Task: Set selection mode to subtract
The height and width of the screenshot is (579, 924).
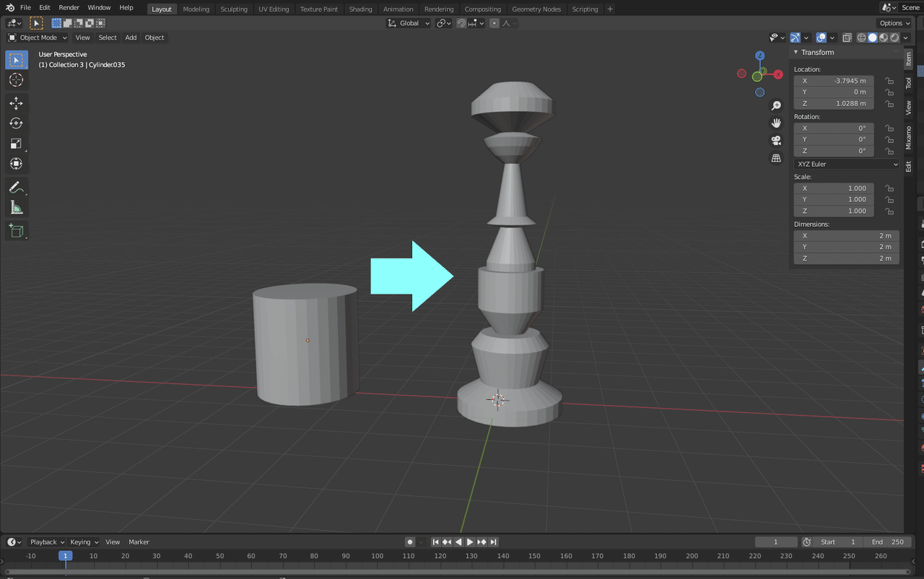Action: tap(78, 23)
